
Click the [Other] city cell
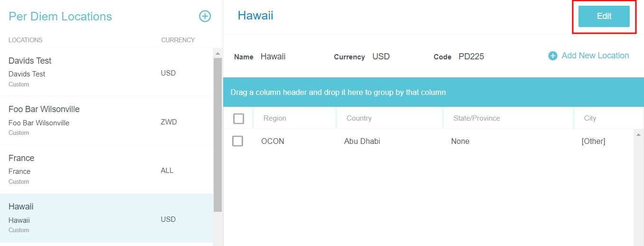pos(593,142)
